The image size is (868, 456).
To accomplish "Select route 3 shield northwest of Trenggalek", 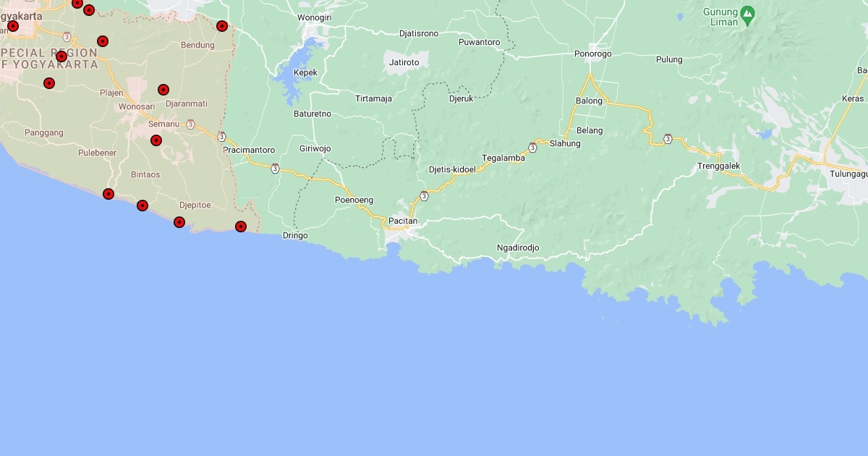I will pyautogui.click(x=668, y=138).
